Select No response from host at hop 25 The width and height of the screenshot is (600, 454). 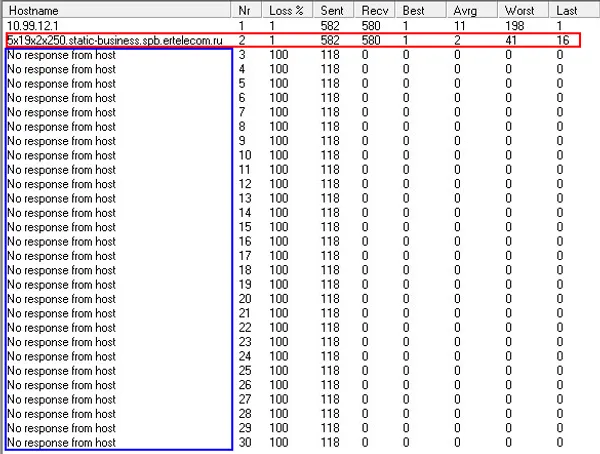pyautogui.click(x=61, y=371)
